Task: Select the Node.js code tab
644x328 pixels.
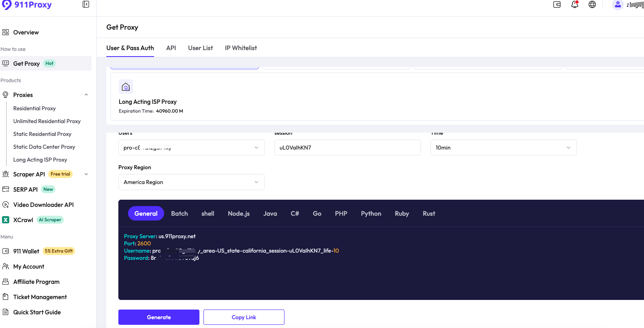Action: coord(239,213)
